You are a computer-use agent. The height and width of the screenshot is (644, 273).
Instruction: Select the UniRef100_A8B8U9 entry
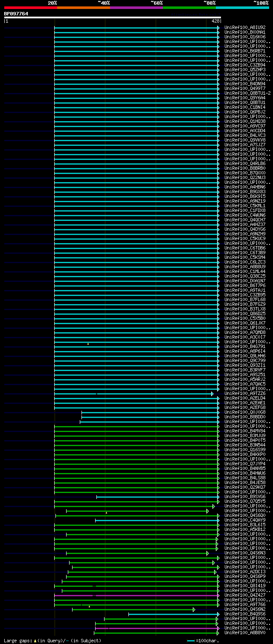245,267
